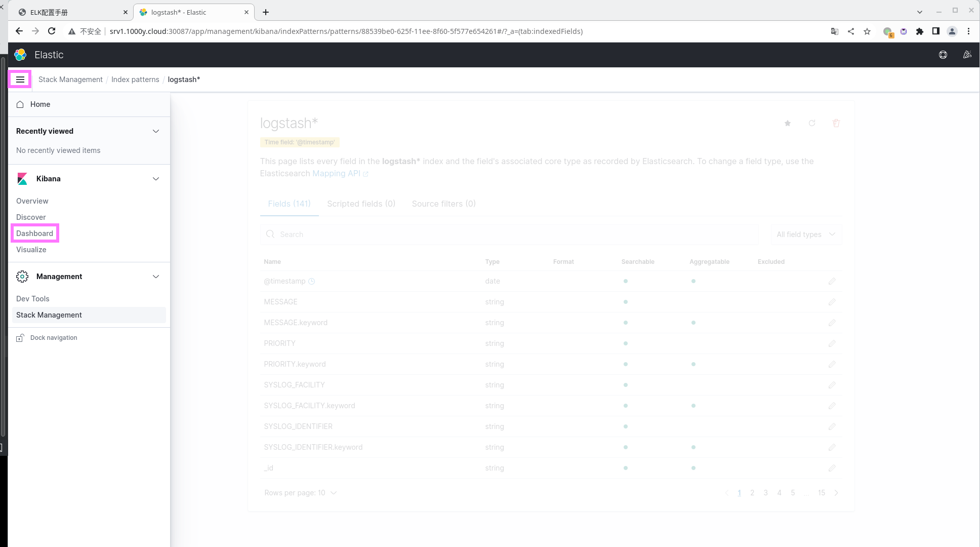Reload the browser page

coord(52,31)
